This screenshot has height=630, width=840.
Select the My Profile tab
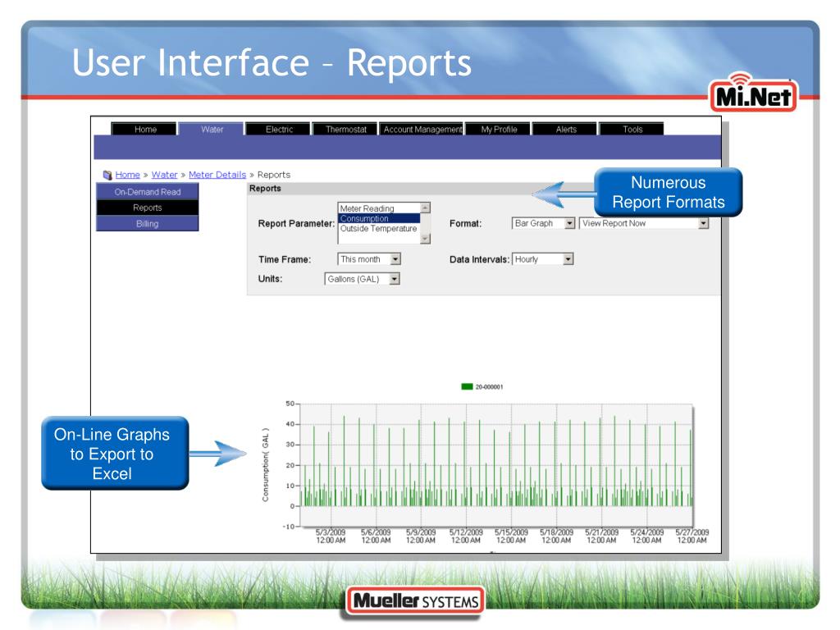498,129
